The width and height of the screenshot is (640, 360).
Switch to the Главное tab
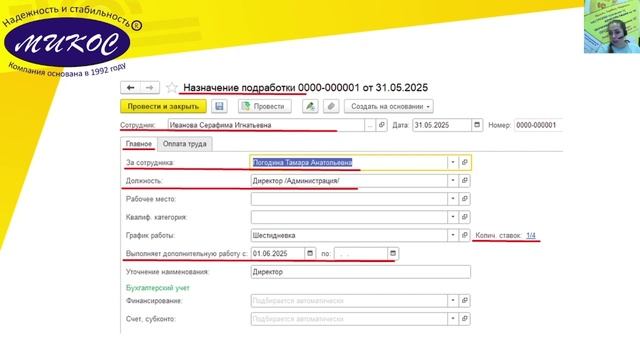pyautogui.click(x=139, y=144)
